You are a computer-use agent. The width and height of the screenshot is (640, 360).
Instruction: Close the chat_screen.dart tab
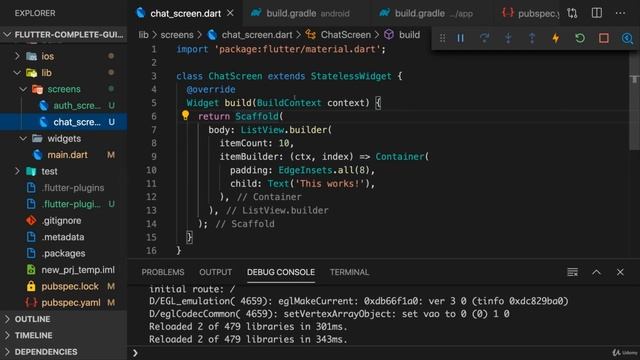coord(230,13)
